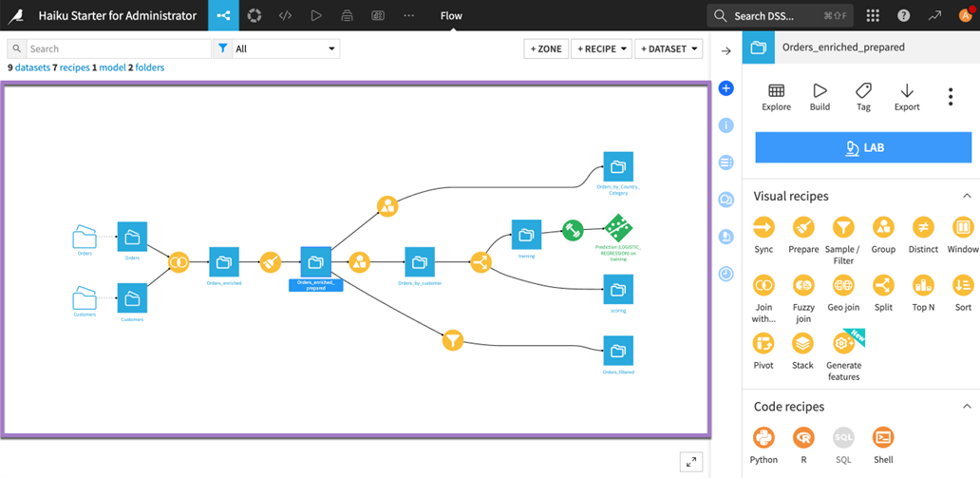This screenshot has height=478, width=980.
Task: Click the LAB button
Action: (x=863, y=147)
